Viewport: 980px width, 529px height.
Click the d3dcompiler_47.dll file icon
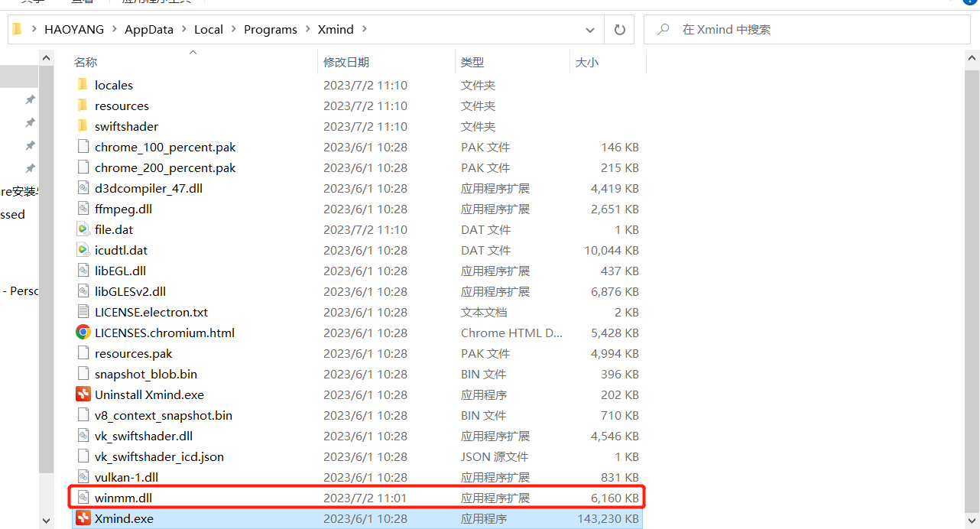83,188
